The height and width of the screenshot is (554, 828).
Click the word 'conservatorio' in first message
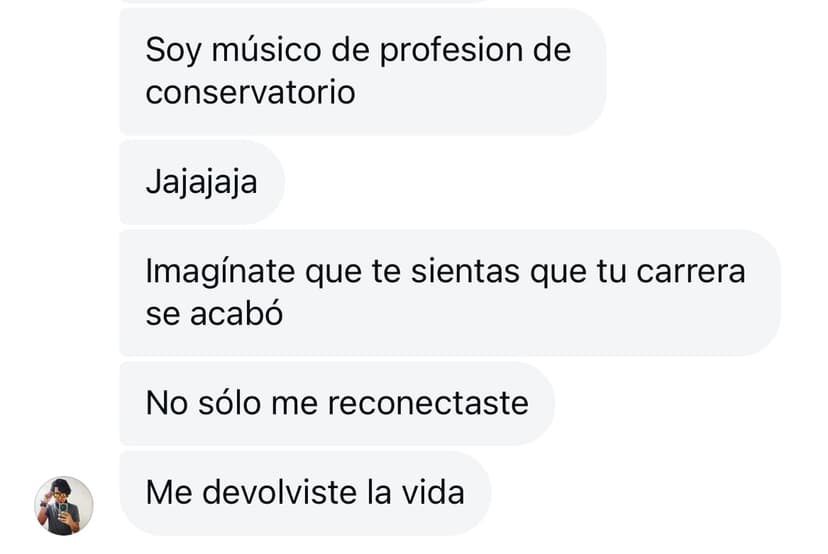(250, 92)
